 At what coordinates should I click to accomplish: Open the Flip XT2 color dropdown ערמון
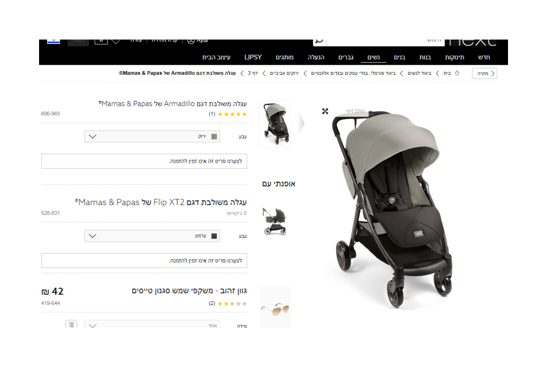(152, 236)
